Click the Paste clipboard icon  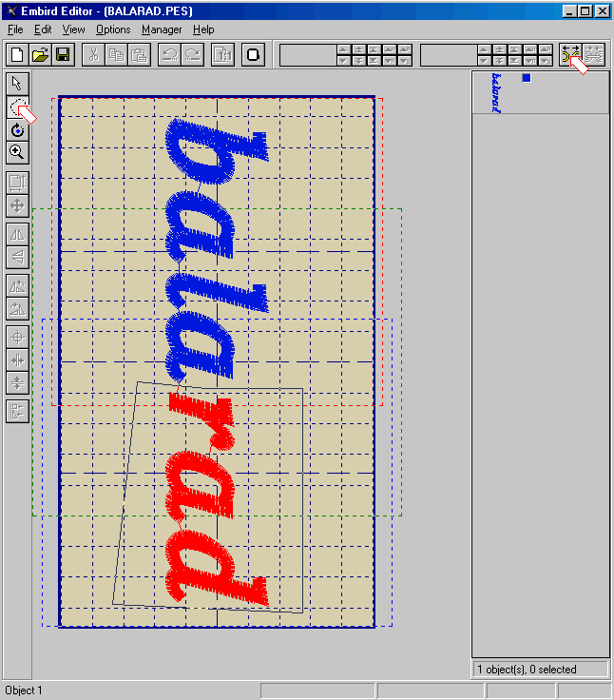coord(139,55)
